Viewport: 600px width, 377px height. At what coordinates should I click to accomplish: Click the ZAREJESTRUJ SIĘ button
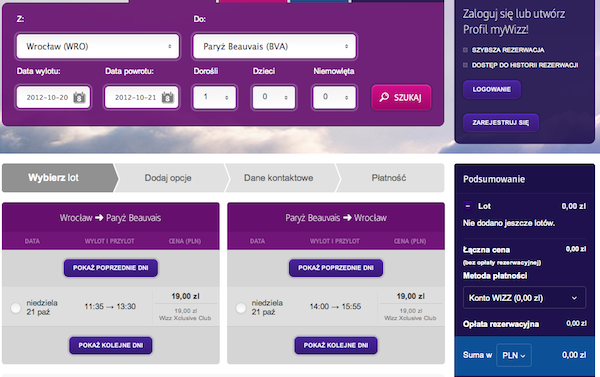pyautogui.click(x=501, y=123)
